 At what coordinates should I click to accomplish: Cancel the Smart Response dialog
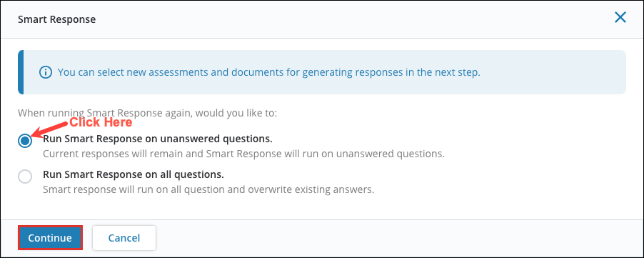124,237
